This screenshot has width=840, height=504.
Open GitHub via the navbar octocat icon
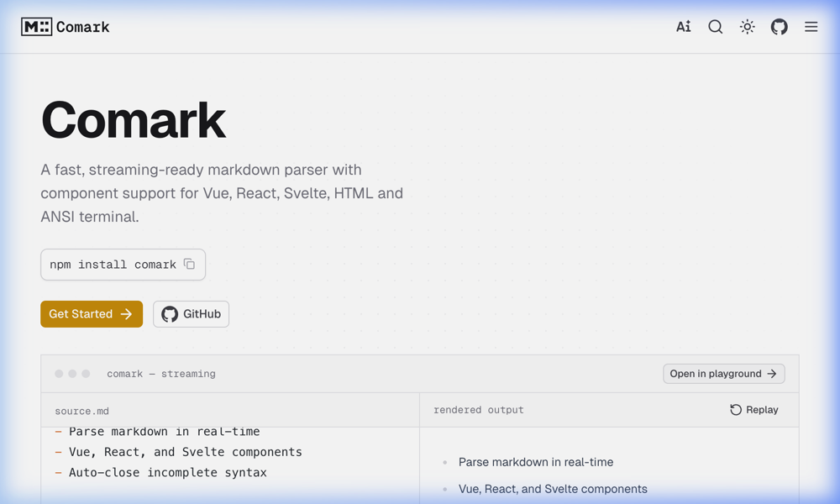pyautogui.click(x=779, y=26)
